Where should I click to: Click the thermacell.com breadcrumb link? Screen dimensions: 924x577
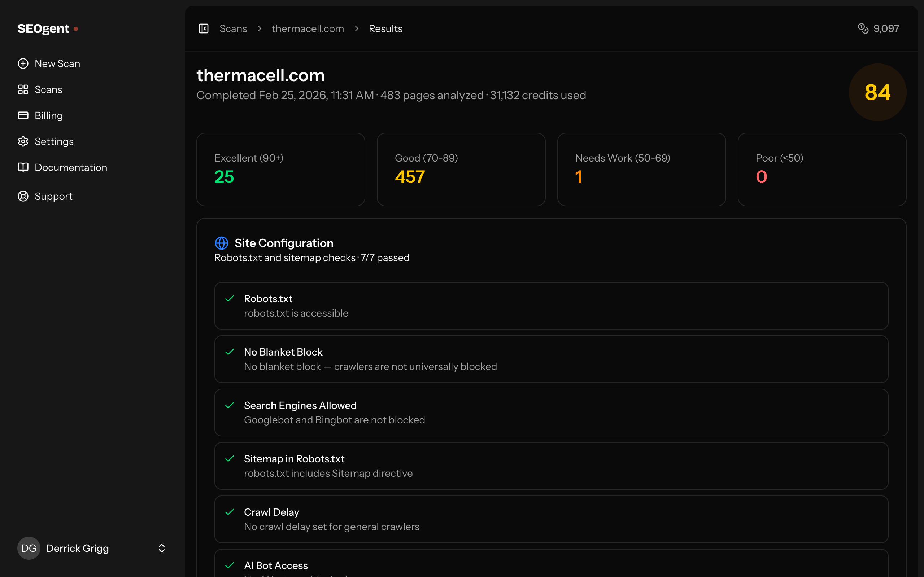coord(308,28)
